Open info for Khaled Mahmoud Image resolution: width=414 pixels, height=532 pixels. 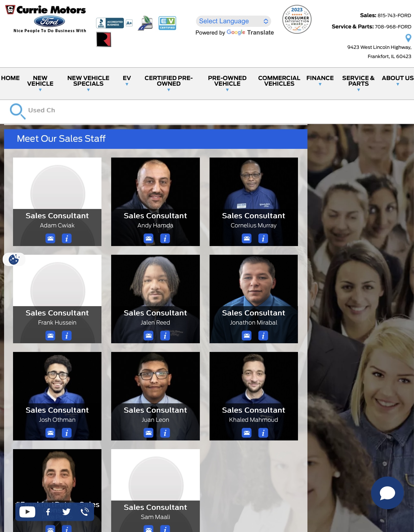[263, 433]
